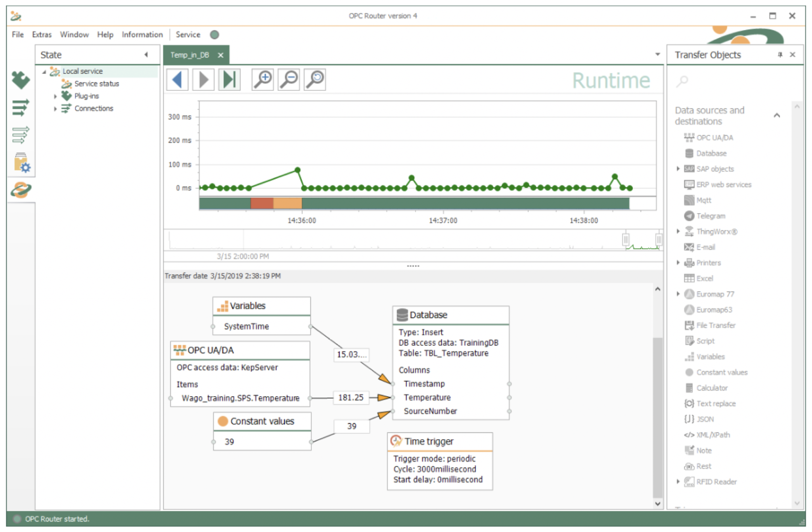Image resolution: width=812 pixels, height=532 pixels.
Task: Click the reset zoom magnifier icon
Action: [x=315, y=80]
